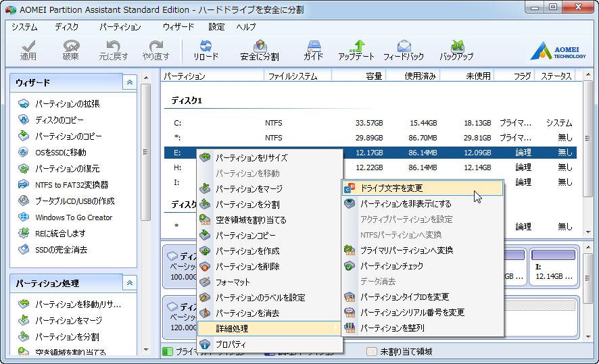Select パーティションを非表示にする in submenu
The height and width of the screenshot is (364, 599).
423,204
